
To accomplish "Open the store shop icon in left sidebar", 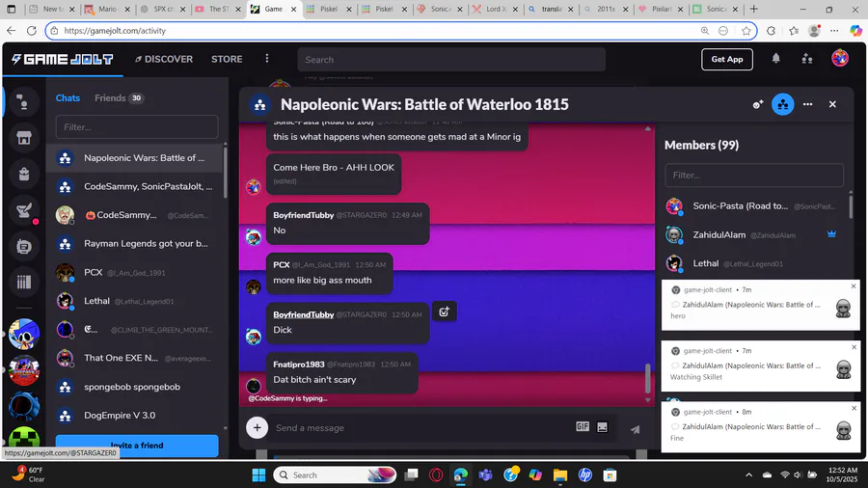I will coord(23,138).
